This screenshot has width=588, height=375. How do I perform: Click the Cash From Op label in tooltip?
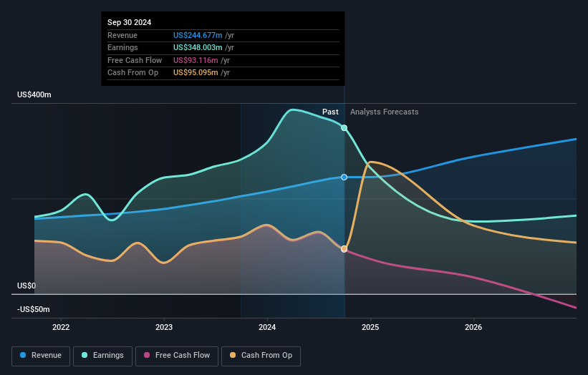coord(132,73)
